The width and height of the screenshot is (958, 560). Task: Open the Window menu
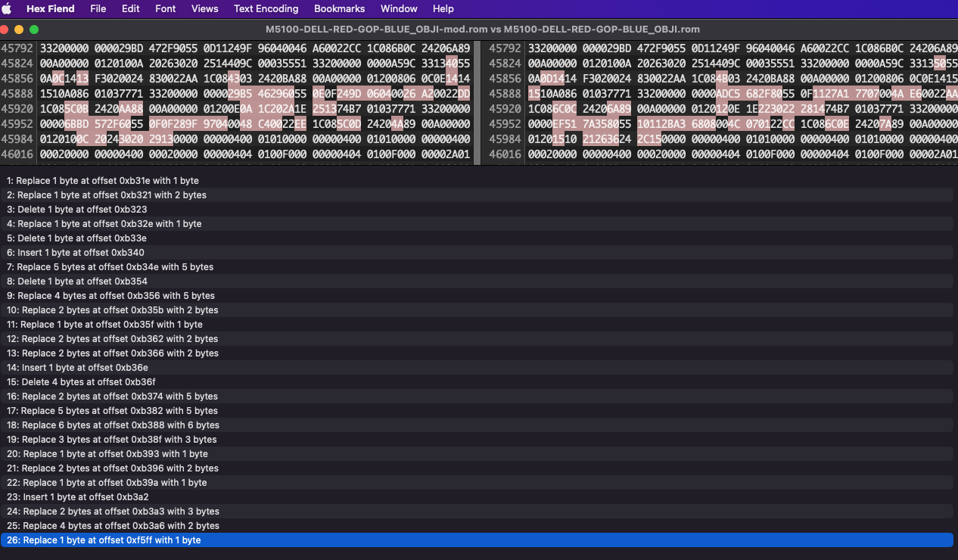pyautogui.click(x=399, y=9)
